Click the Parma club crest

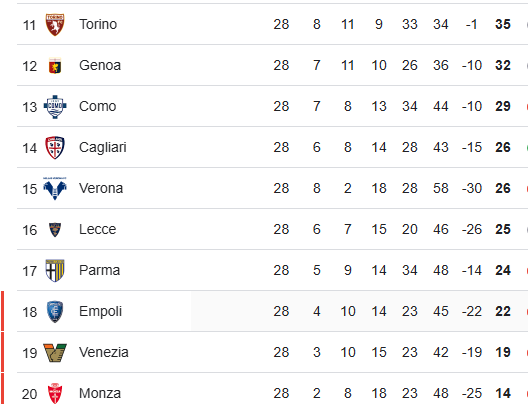(x=55, y=271)
